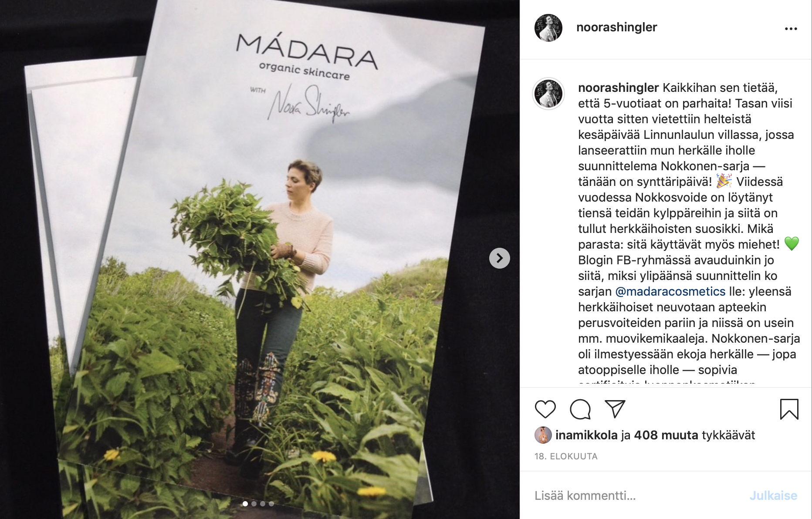Image resolution: width=812 pixels, height=519 pixels.
Task: Share the post via paper plane icon
Action: pyautogui.click(x=615, y=409)
